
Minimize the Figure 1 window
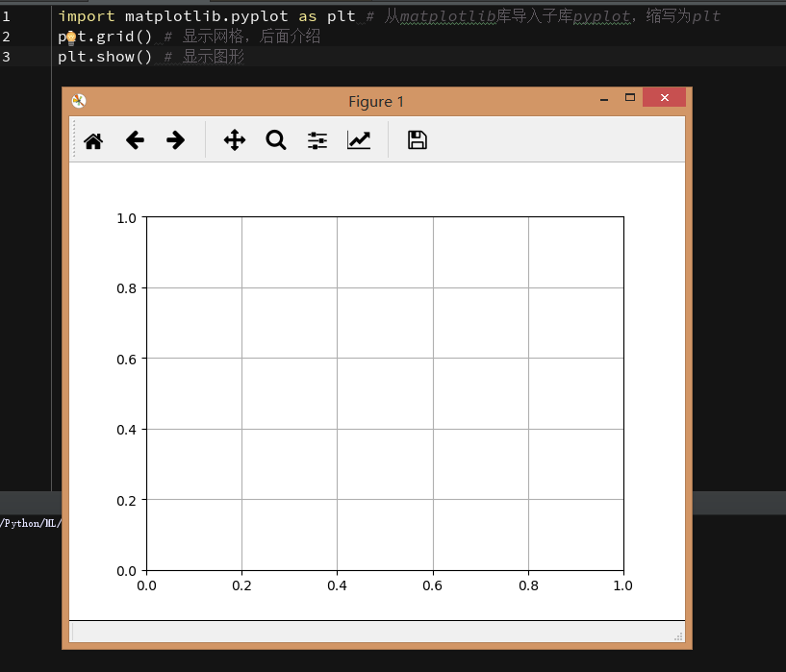coord(604,99)
